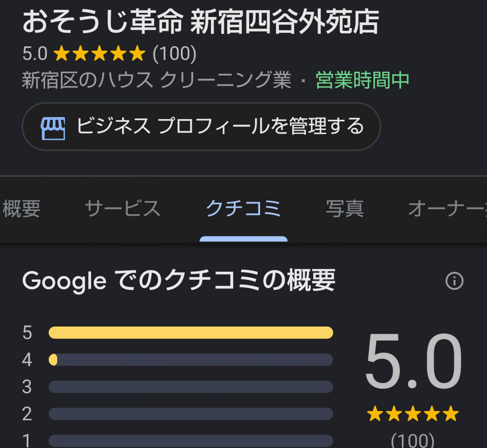Open ビジネス プロフィールを管理する button
This screenshot has height=448, width=487.
click(x=201, y=126)
